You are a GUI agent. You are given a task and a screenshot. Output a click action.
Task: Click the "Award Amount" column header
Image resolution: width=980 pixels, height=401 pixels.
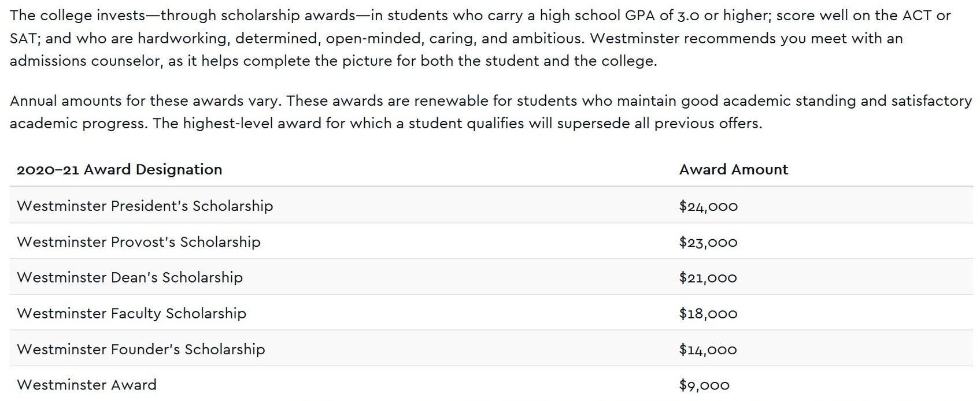pyautogui.click(x=733, y=169)
